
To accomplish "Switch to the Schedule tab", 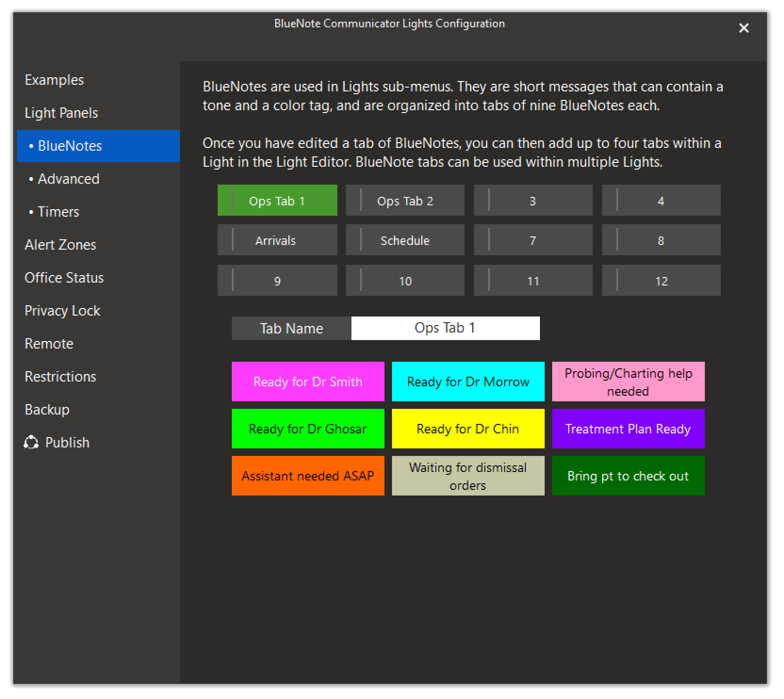I will pos(405,240).
